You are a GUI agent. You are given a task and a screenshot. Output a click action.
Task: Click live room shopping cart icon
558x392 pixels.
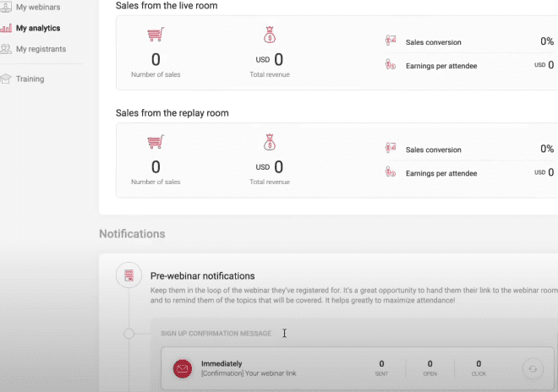(155, 36)
